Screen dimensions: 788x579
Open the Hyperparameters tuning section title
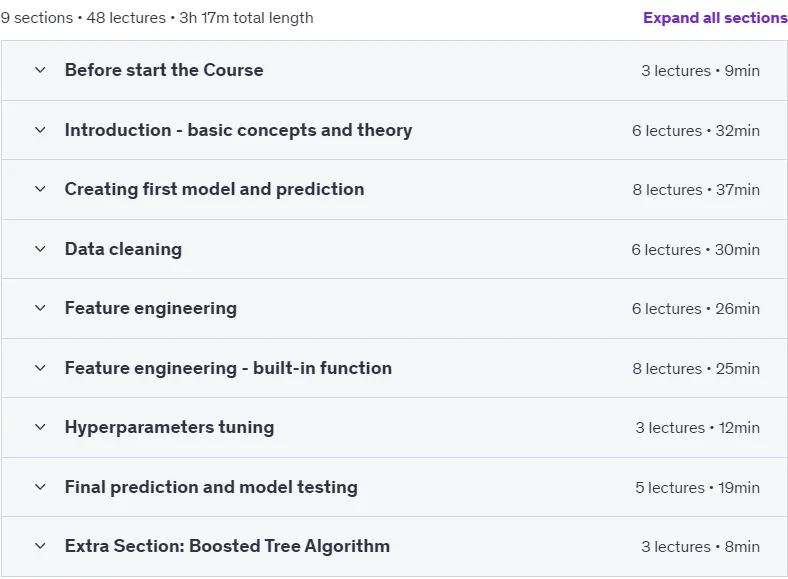pyautogui.click(x=169, y=427)
